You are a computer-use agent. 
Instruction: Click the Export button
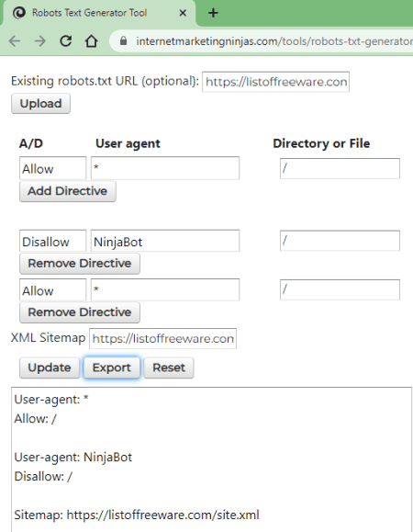tap(112, 368)
